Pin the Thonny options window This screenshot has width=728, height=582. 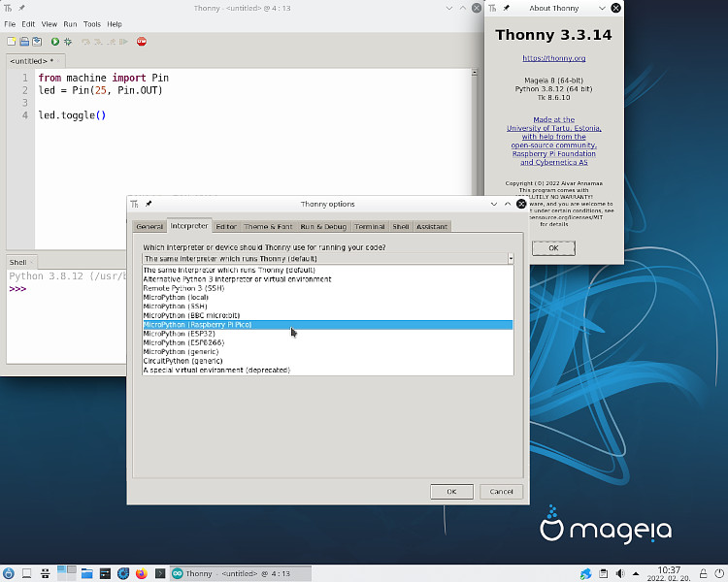tap(149, 204)
